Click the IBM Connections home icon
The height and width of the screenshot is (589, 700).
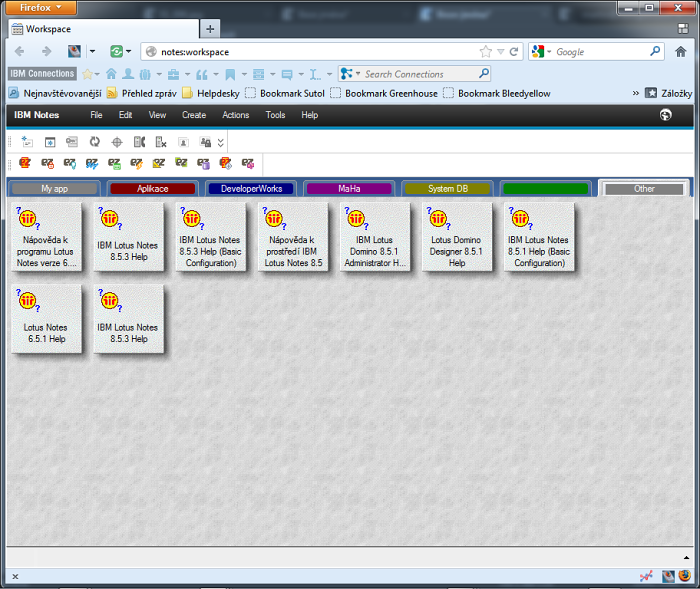111,74
